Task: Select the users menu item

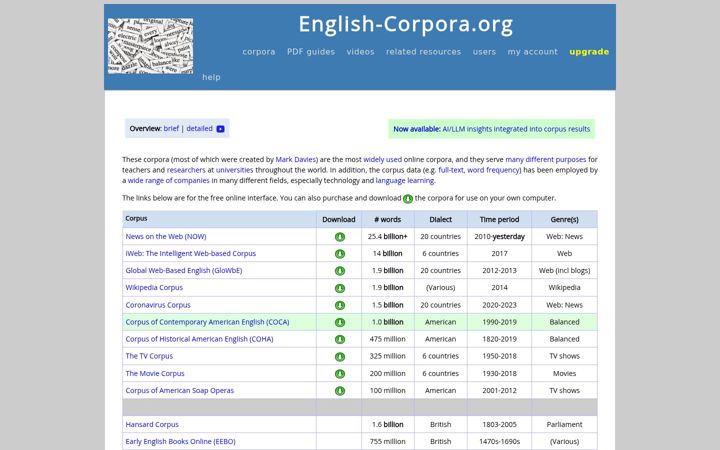Action: pos(484,52)
